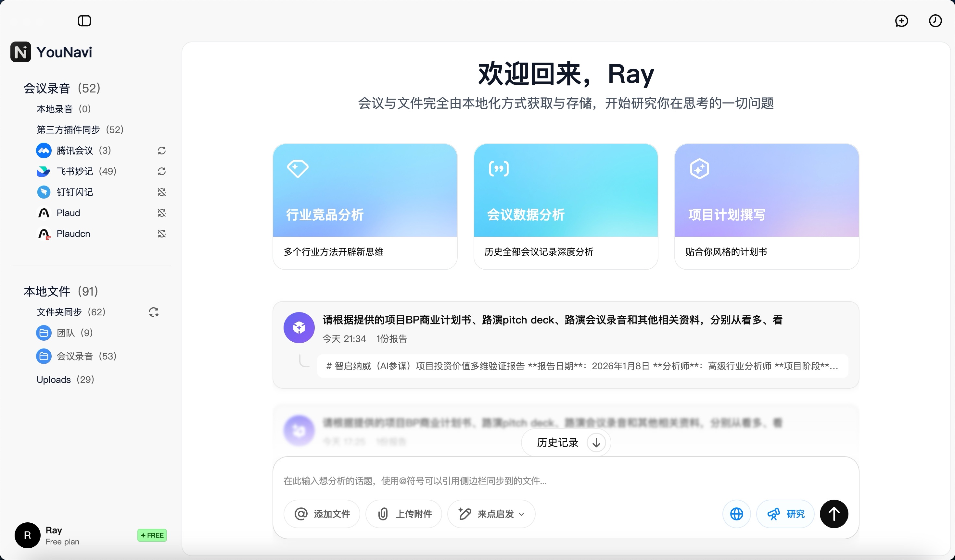955x560 pixels.
Task: Click the 添加文件 button
Action: tap(322, 514)
